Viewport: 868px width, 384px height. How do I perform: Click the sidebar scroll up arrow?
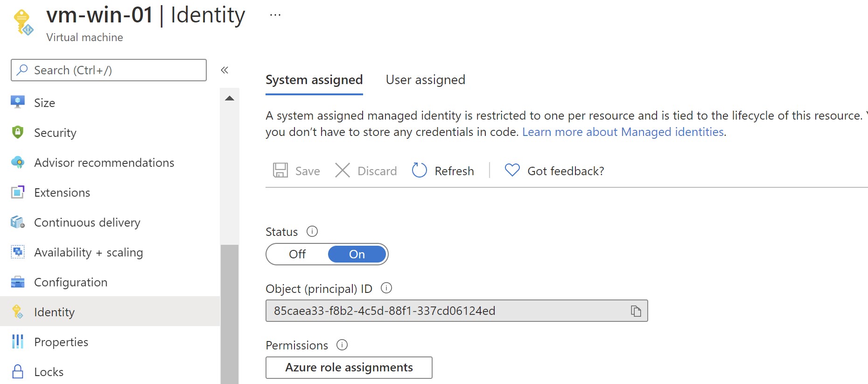pyautogui.click(x=229, y=98)
